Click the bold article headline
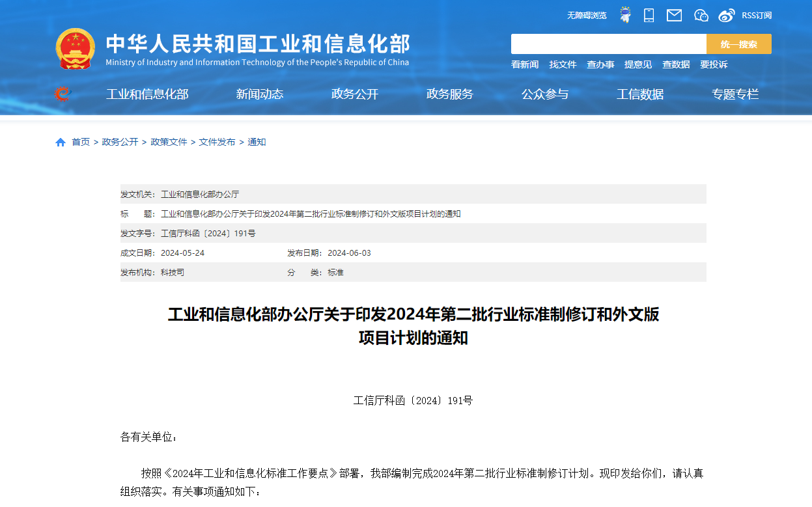 pos(413,326)
